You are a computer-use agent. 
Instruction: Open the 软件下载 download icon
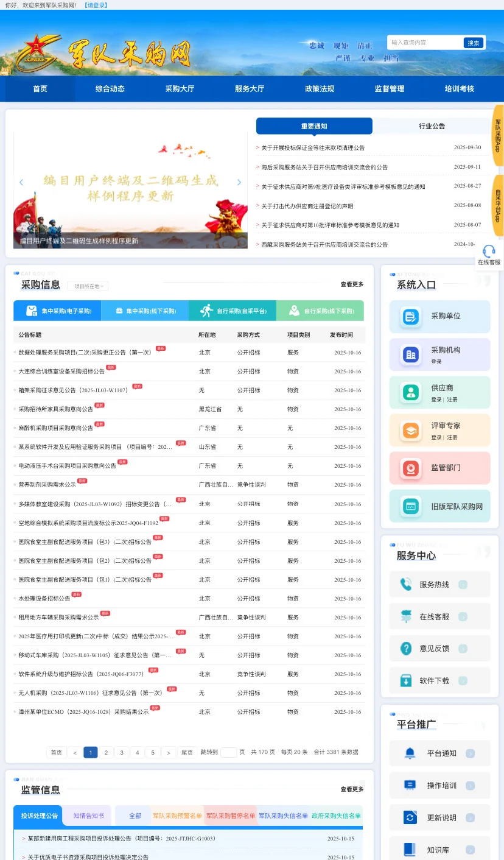tap(407, 679)
